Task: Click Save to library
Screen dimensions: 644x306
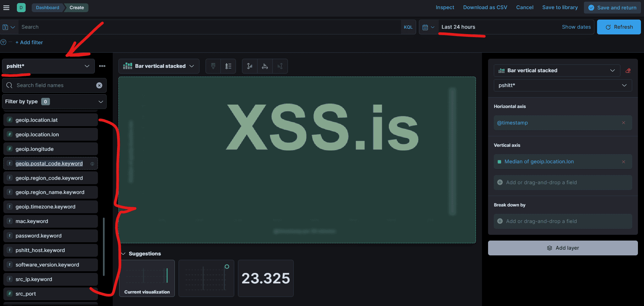Action: tap(560, 7)
